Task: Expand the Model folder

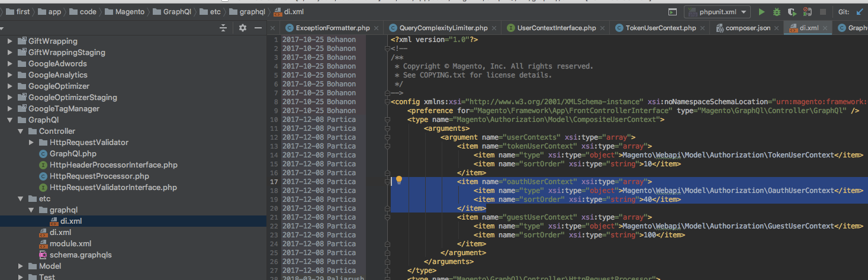Action: [21, 266]
